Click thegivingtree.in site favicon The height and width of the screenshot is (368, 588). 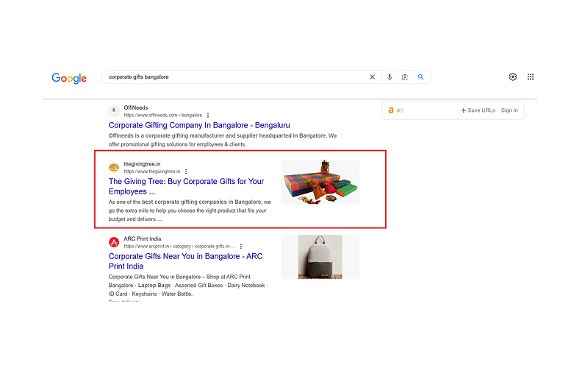[x=114, y=167]
